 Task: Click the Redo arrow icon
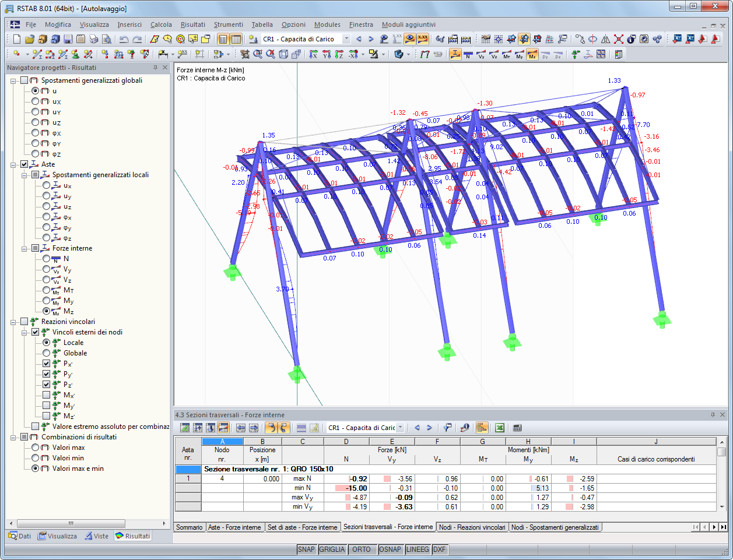[137, 39]
